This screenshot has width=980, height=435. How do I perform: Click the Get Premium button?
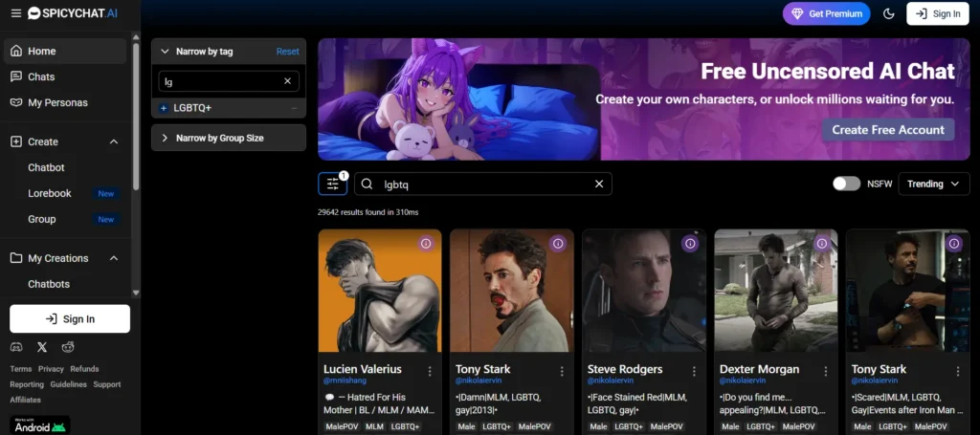tap(826, 13)
